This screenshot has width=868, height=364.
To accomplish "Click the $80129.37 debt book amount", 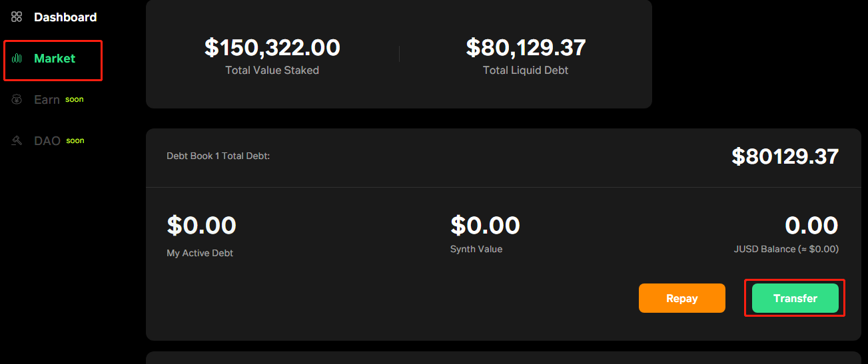I will click(785, 156).
